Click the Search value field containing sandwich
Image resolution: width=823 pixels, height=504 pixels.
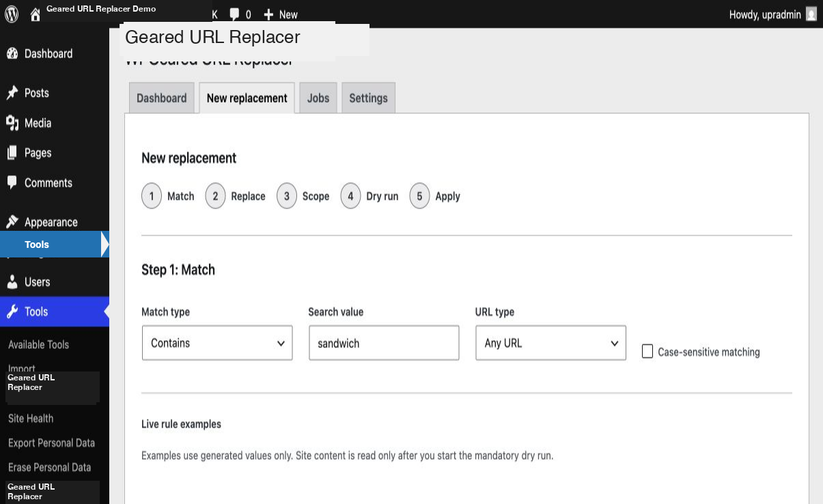384,343
